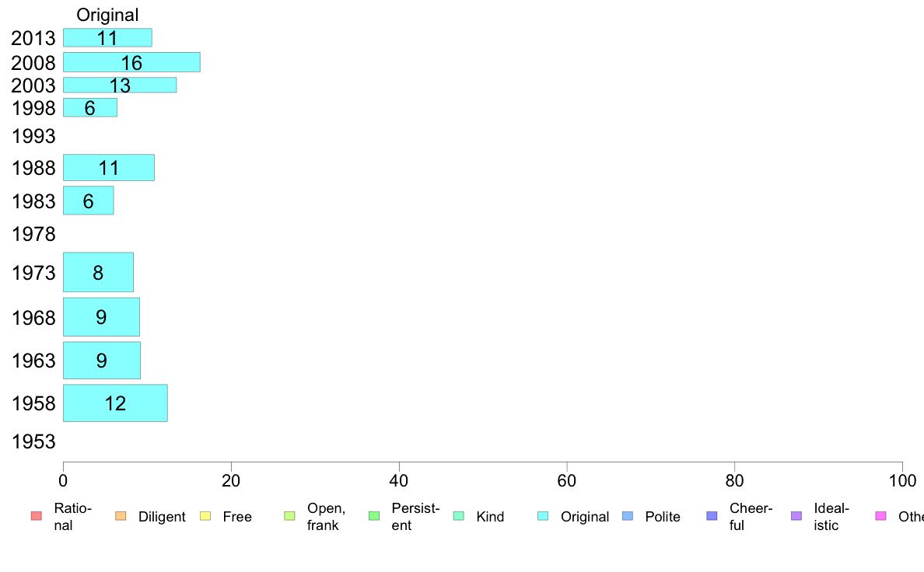
Task: Click the Original legend cyan swatch
Action: pyautogui.click(x=543, y=516)
